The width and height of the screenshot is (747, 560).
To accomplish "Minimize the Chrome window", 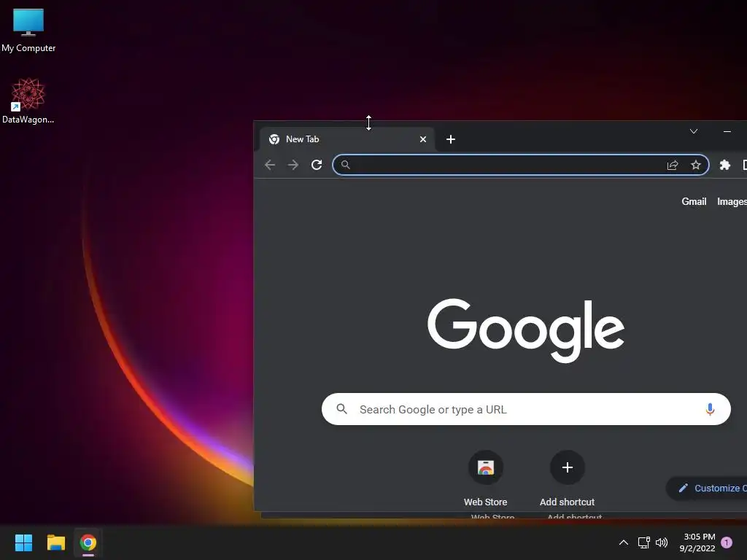I will click(x=727, y=131).
